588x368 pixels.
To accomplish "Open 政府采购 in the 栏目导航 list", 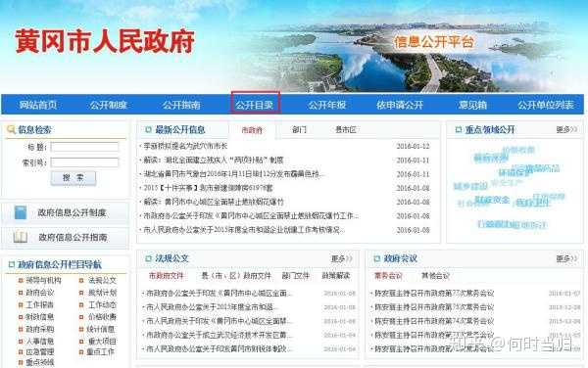I will pyautogui.click(x=40, y=330).
